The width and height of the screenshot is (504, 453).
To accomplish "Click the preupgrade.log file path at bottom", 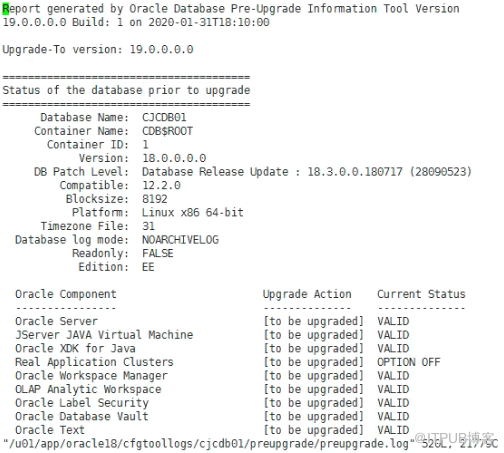I will pos(209,444).
